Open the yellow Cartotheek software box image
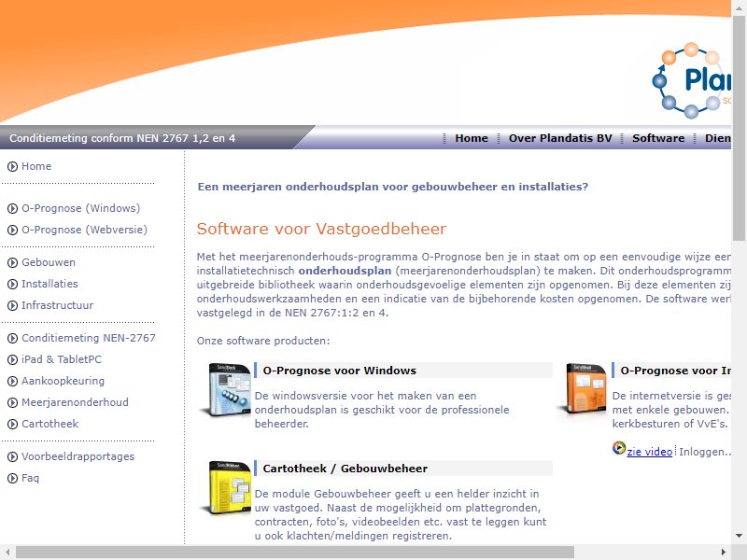 [226, 487]
